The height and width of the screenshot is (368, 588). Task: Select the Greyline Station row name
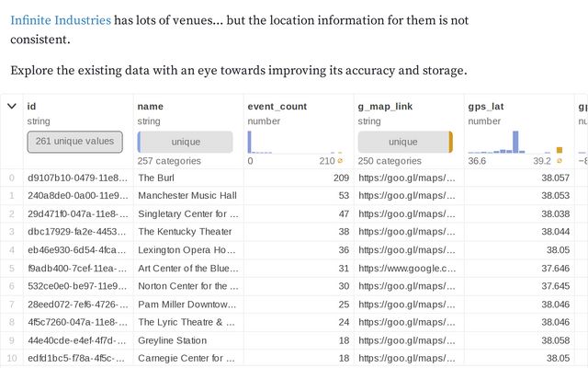pos(174,339)
